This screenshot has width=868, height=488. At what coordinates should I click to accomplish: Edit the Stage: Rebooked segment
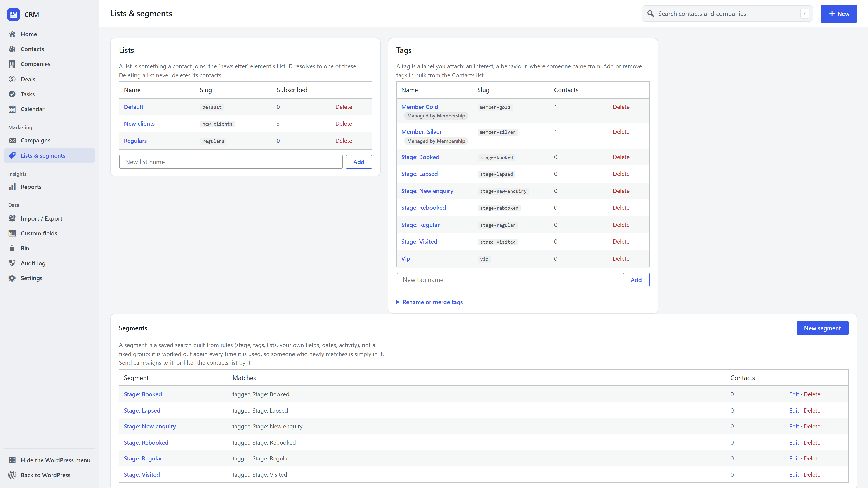pyautogui.click(x=794, y=443)
